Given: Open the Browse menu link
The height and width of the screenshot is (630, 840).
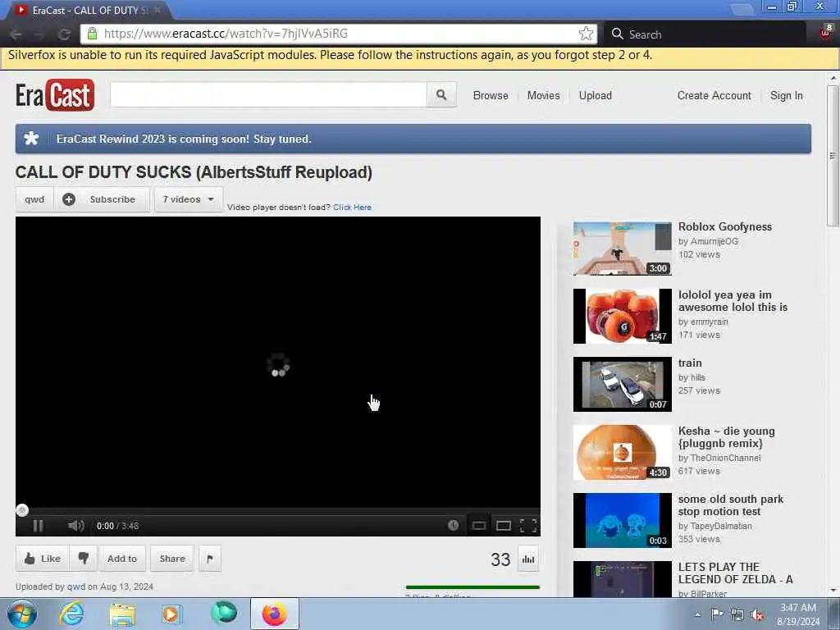Looking at the screenshot, I should tap(491, 95).
